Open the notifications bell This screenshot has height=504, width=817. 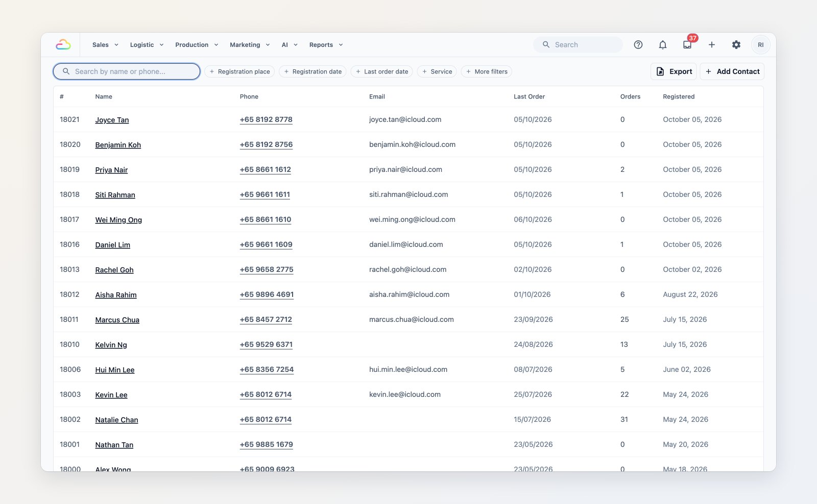[x=663, y=45]
